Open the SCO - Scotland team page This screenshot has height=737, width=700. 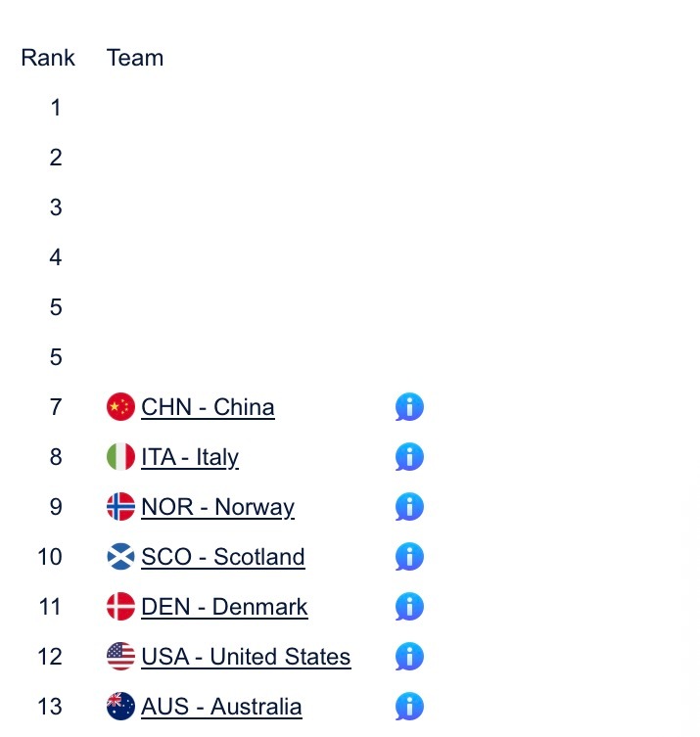coord(223,557)
